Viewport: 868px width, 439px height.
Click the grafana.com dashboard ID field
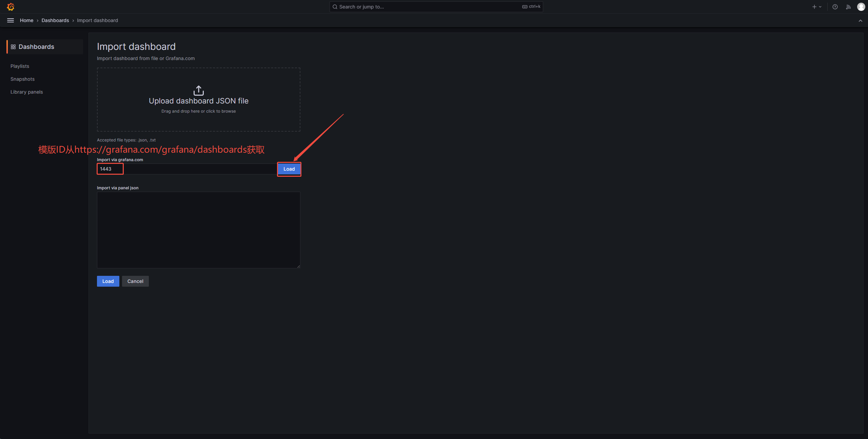coord(187,169)
